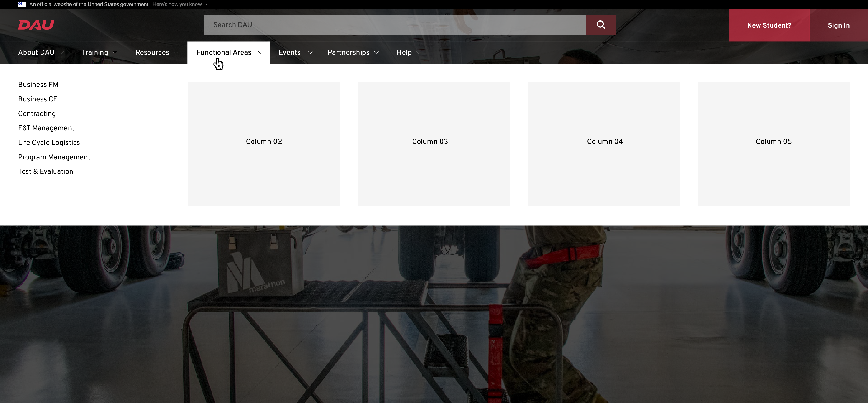Click the chevron beside About DAU
The height and width of the screenshot is (403, 868).
coord(61,53)
